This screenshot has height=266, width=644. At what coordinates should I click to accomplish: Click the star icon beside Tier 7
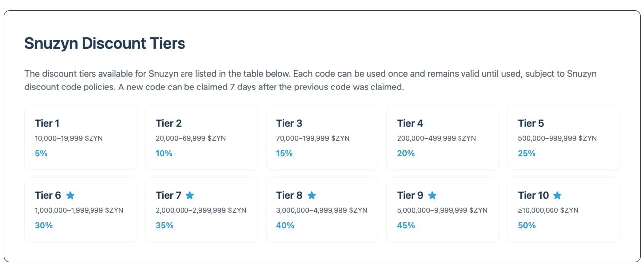[x=190, y=195]
